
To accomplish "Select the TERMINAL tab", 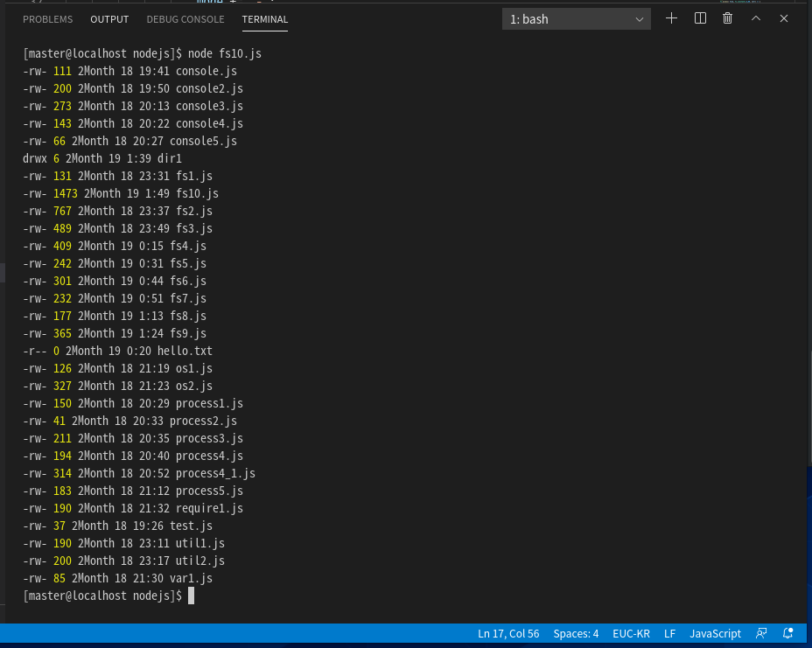I will [264, 19].
